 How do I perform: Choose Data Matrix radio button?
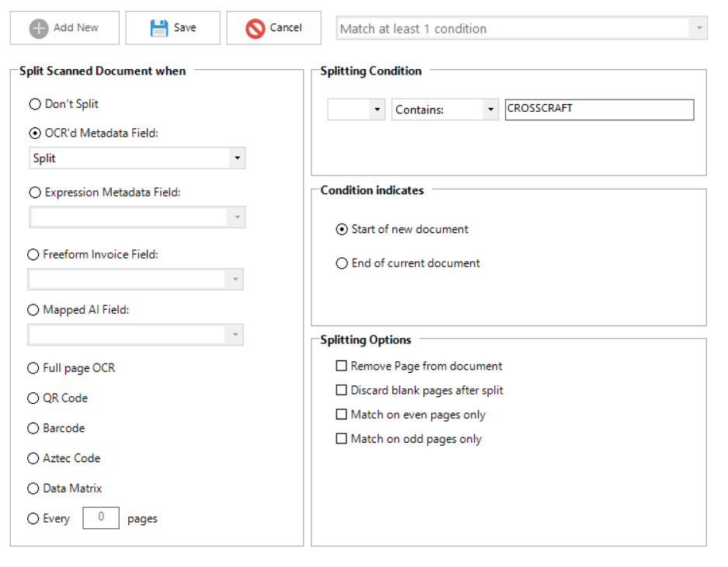coord(33,489)
